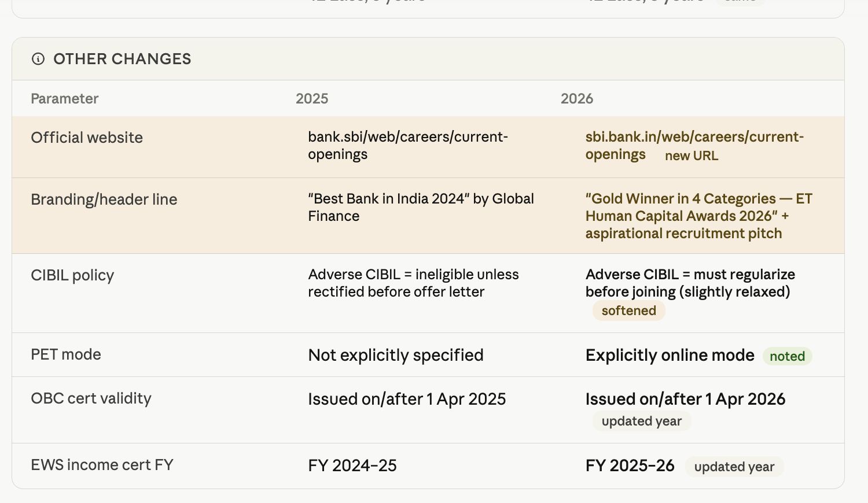Select the Official website row label

point(87,138)
